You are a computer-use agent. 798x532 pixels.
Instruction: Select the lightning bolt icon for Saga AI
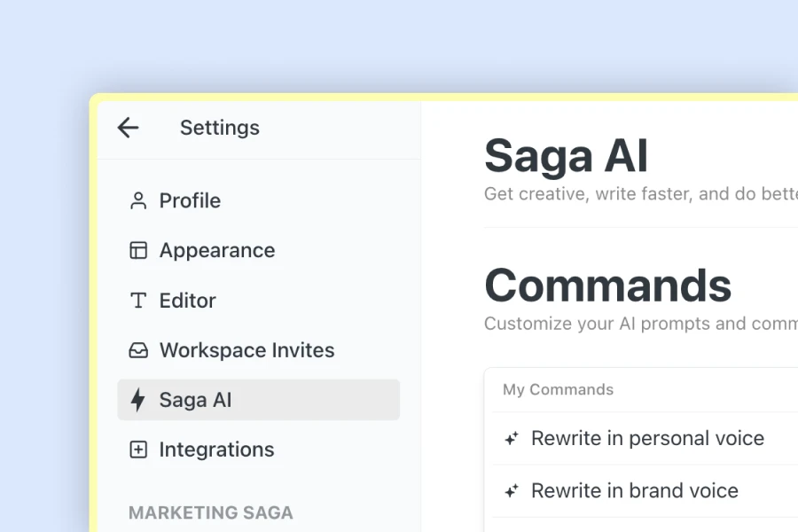point(137,400)
